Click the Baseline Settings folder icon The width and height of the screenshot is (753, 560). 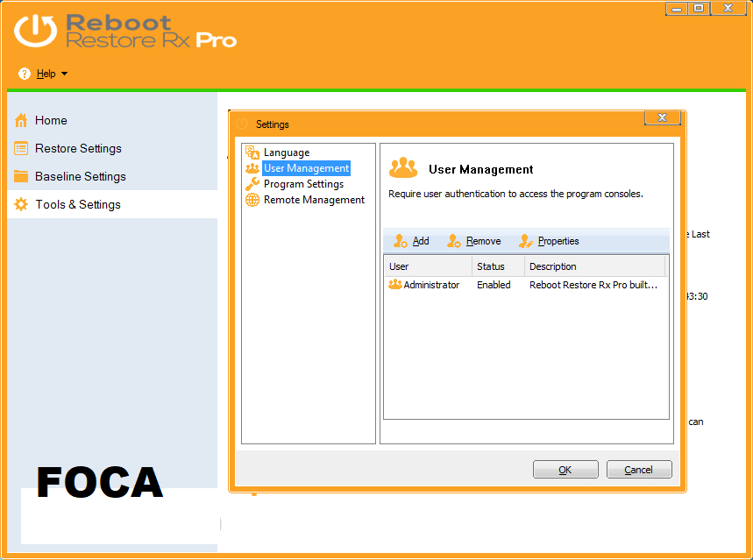point(21,176)
